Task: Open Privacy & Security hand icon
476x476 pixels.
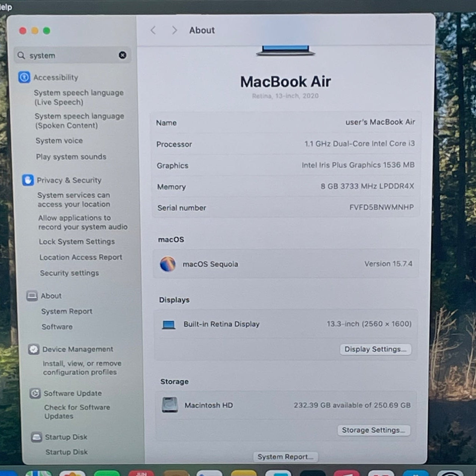Action: pyautogui.click(x=28, y=180)
